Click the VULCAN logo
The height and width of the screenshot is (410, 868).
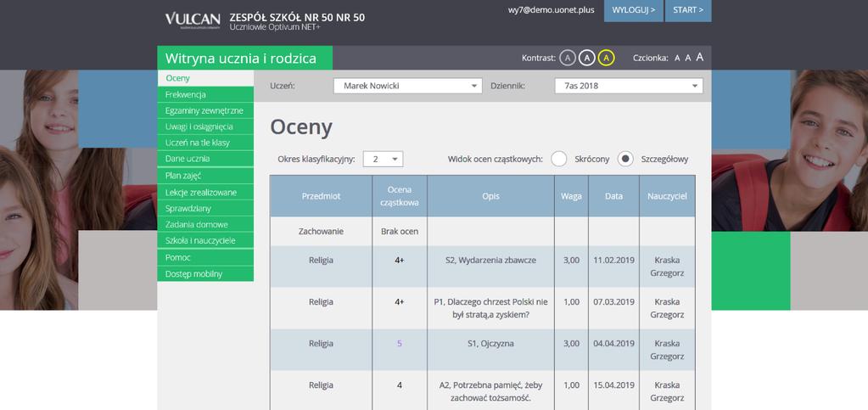click(193, 20)
